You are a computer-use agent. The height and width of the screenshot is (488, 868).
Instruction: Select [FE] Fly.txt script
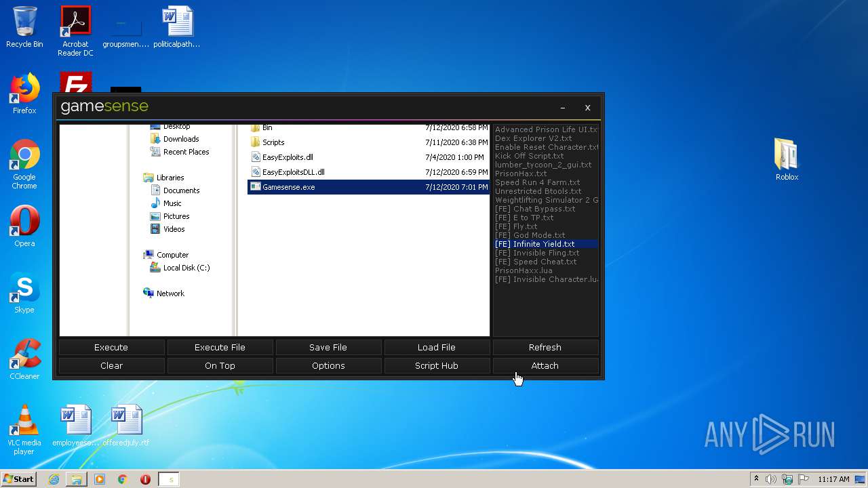click(x=547, y=226)
